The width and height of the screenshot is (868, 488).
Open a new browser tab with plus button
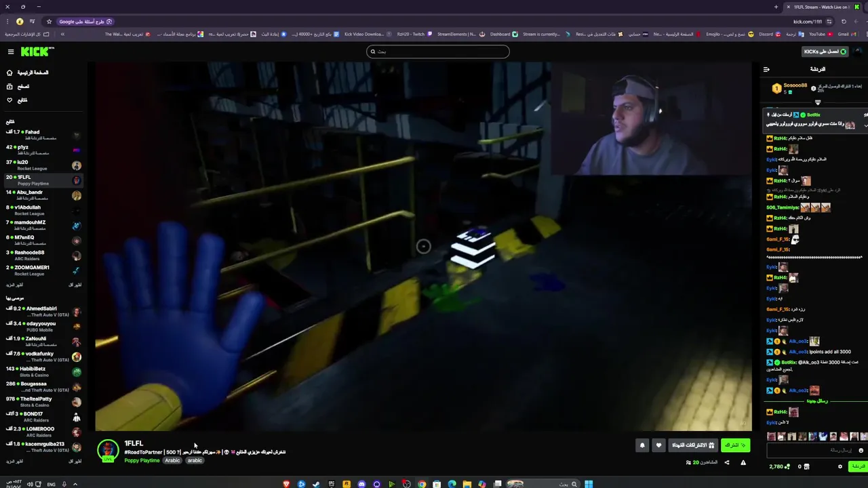click(x=776, y=7)
